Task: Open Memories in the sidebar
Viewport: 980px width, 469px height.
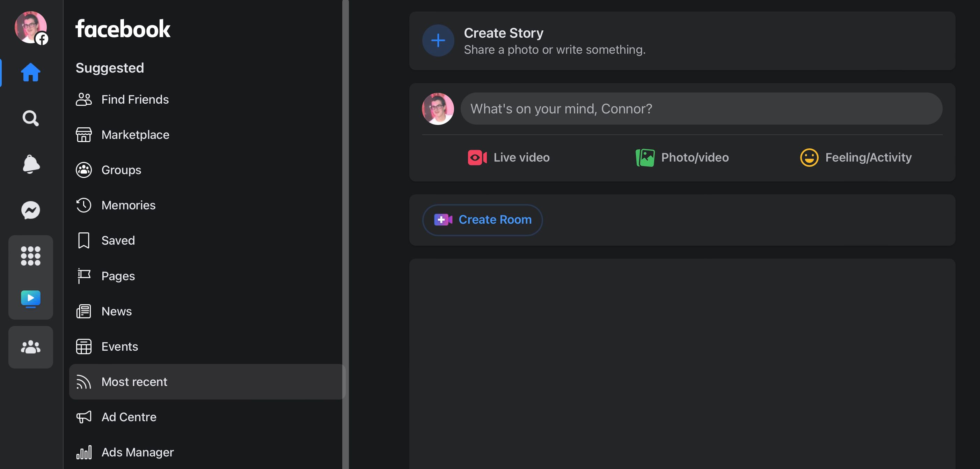Action: point(128,205)
